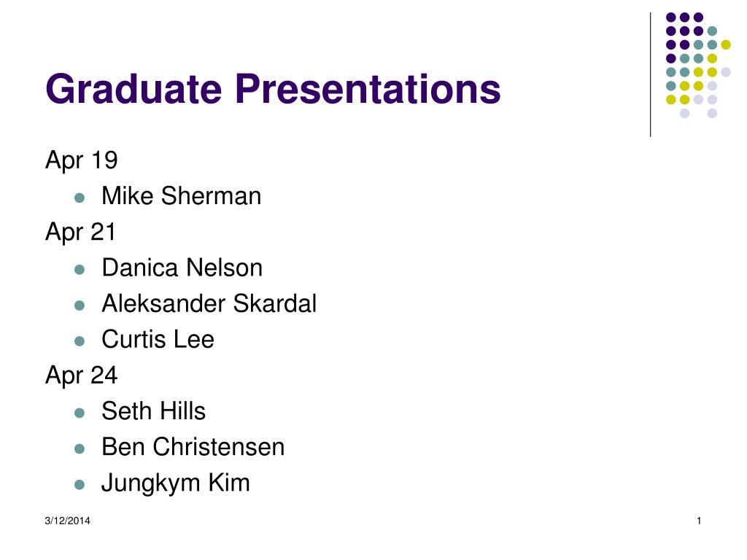The width and height of the screenshot is (747, 560).
Task: Click the name Curtis Lee
Action: tap(158, 339)
